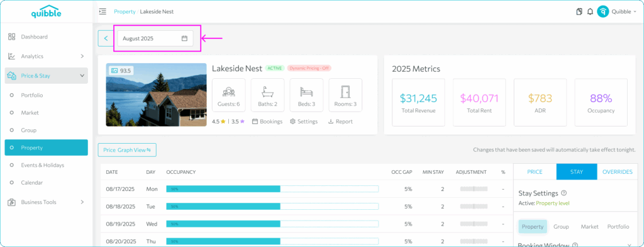The width and height of the screenshot is (644, 247).
Task: Click adjustment slider for 08/19/2025
Action: tap(474, 224)
